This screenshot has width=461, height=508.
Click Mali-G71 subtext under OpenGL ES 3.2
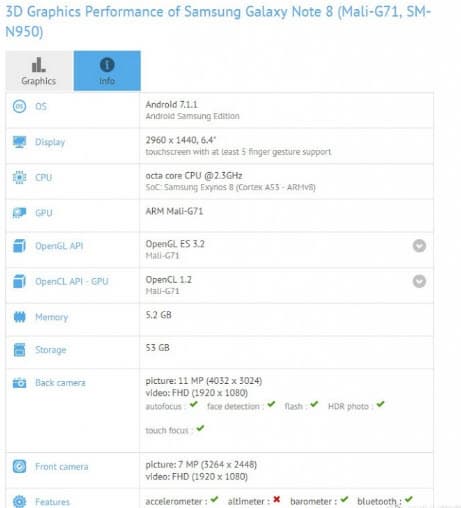pos(162,256)
